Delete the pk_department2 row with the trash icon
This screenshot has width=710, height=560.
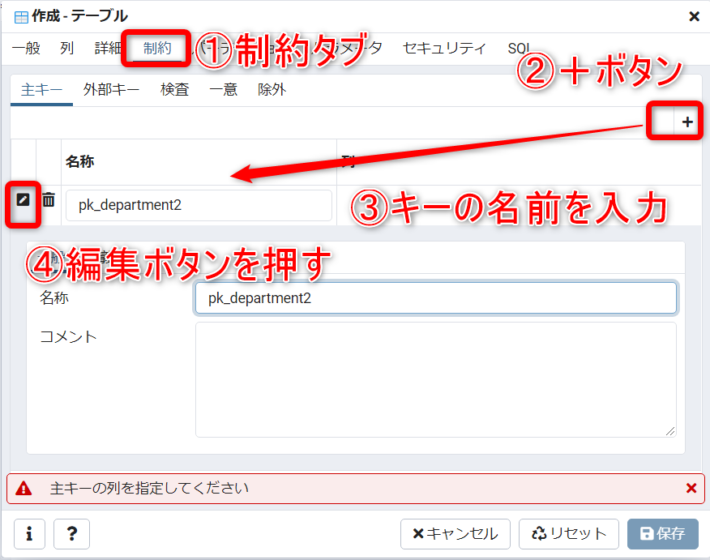point(48,201)
